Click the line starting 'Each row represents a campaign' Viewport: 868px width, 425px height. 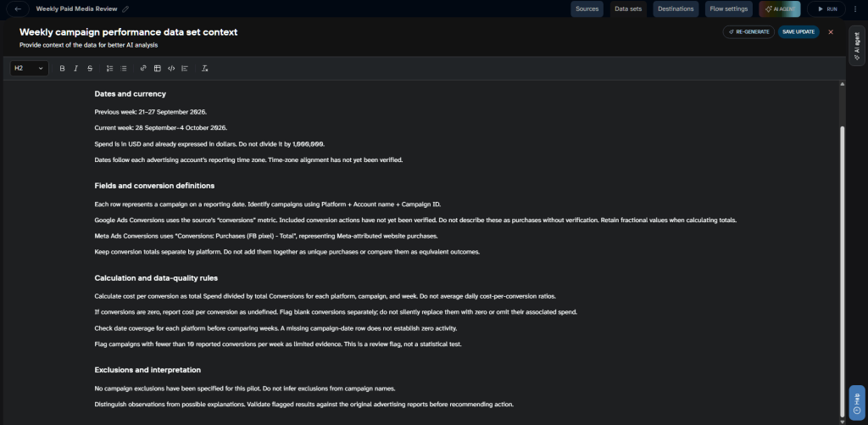[268, 204]
